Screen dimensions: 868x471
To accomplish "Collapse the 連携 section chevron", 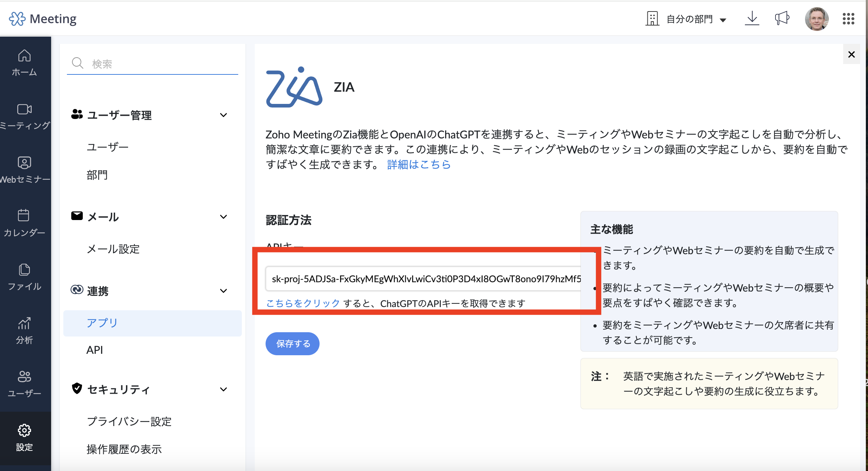I will (223, 291).
